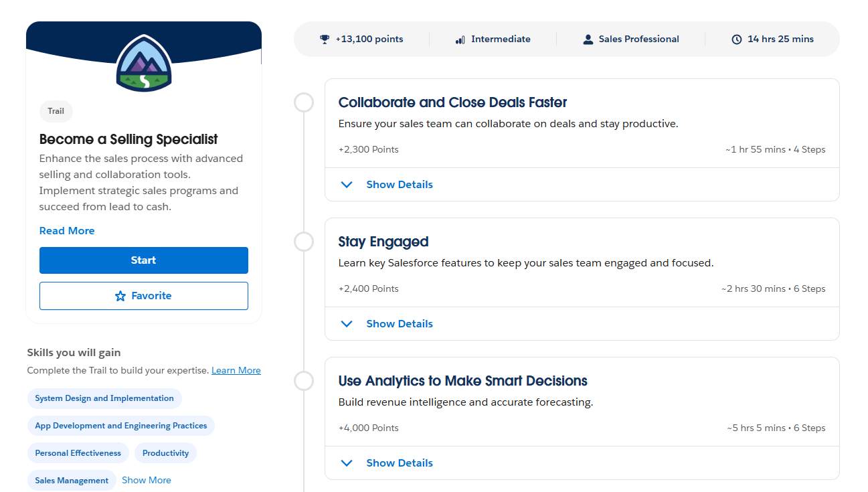The width and height of the screenshot is (868, 492).
Task: Click the Trail label badge
Action: (56, 111)
